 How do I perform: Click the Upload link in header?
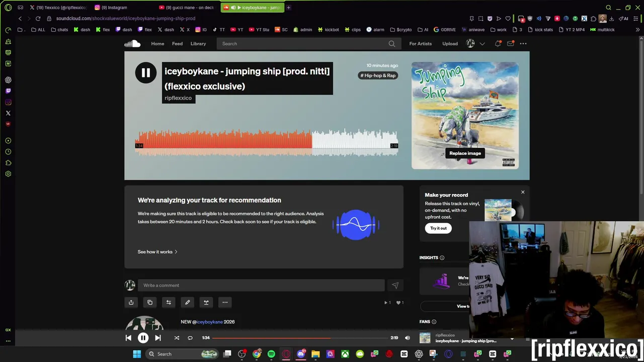point(450,44)
